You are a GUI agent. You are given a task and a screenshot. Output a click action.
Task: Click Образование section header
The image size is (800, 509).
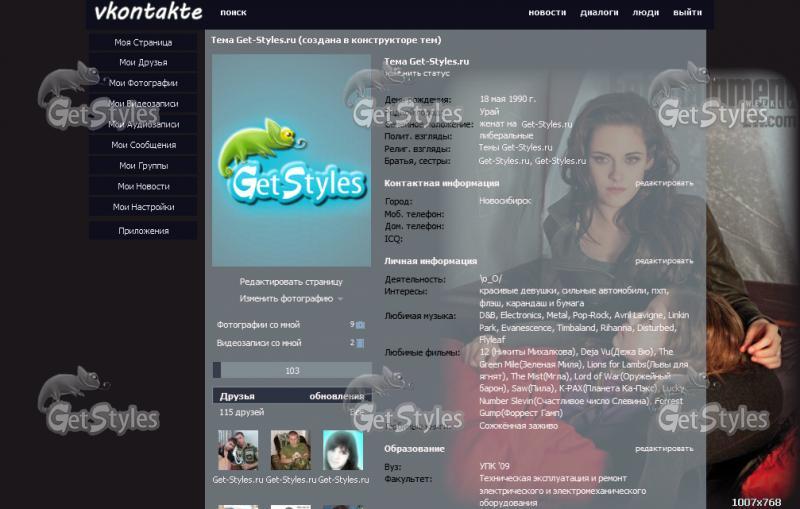coord(414,449)
